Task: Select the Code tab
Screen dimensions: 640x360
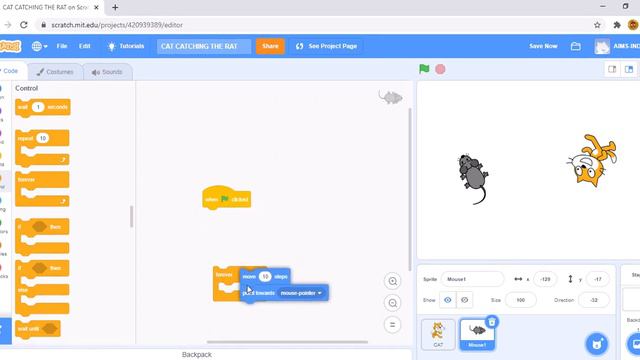Action: coord(11,71)
